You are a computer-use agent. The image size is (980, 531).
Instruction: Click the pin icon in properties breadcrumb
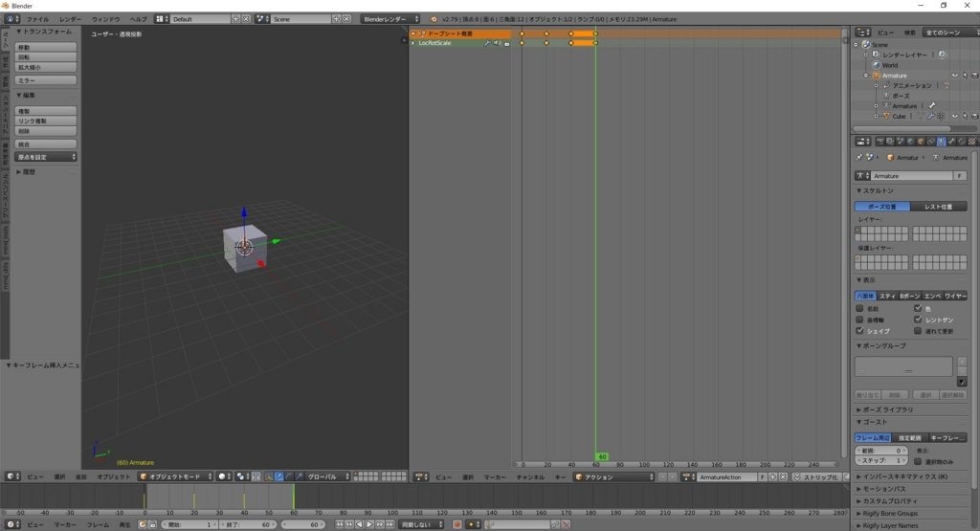pos(859,158)
